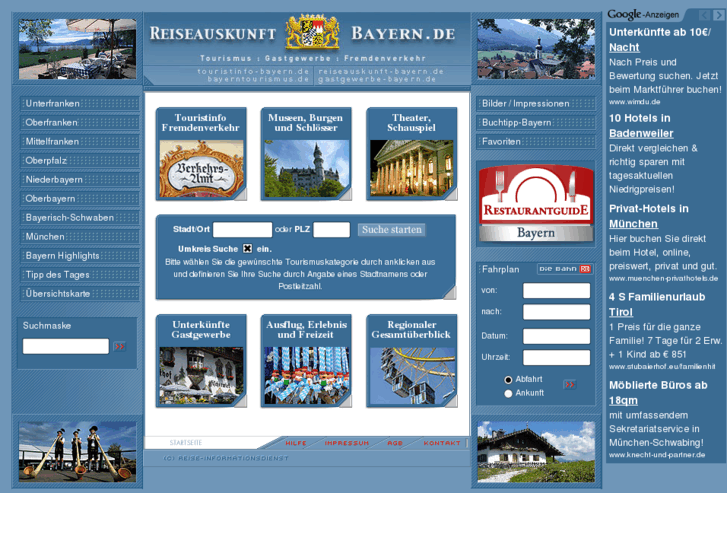
Task: Open bayerntourismus.de header link
Action: click(258, 79)
